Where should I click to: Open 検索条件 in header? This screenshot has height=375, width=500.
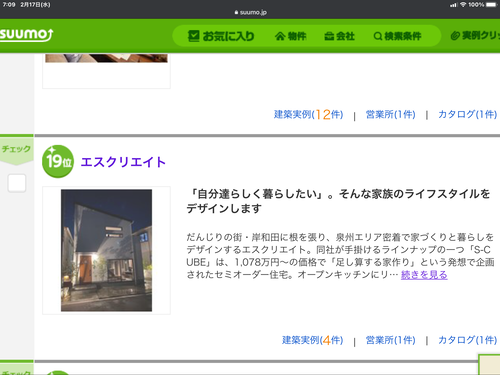(397, 36)
